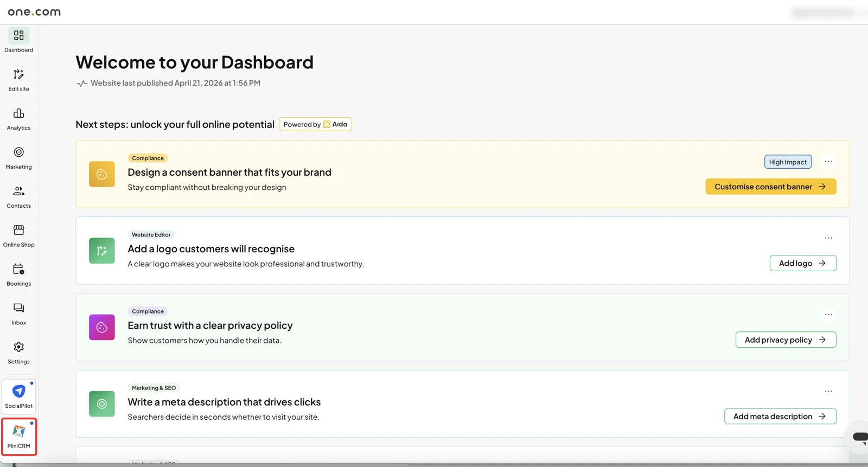Click the website last published timestamp
Image resolution: width=868 pixels, height=467 pixels.
click(175, 83)
